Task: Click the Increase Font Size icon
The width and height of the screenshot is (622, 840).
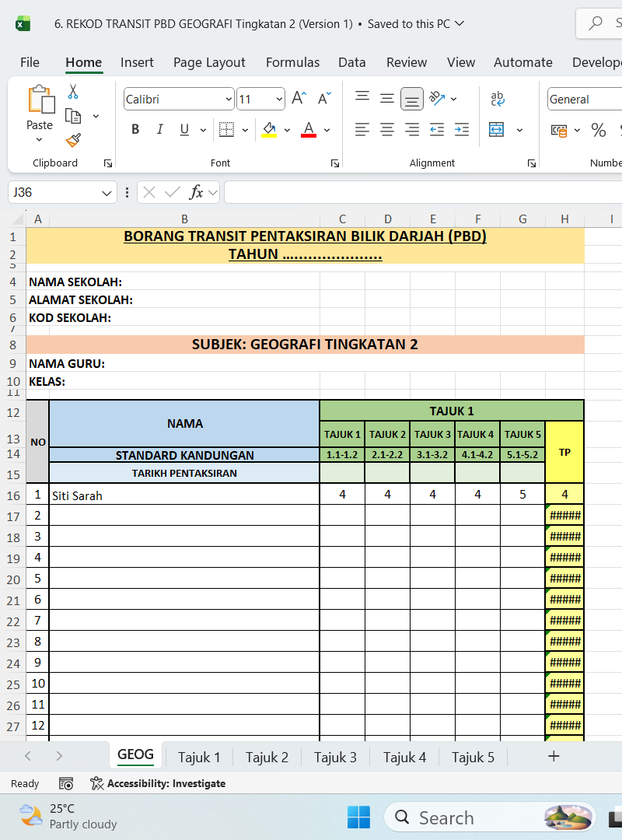Action: [x=299, y=99]
